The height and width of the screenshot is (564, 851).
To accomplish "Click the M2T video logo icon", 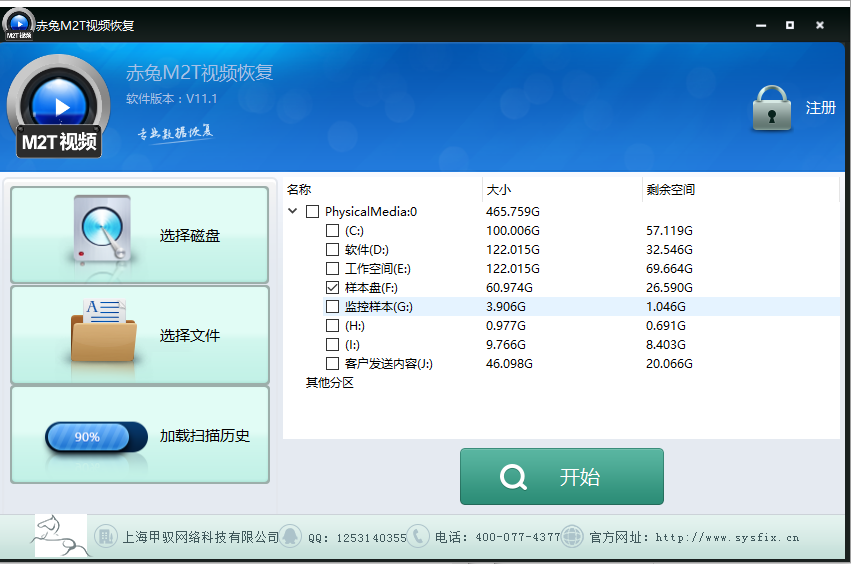I will [59, 106].
